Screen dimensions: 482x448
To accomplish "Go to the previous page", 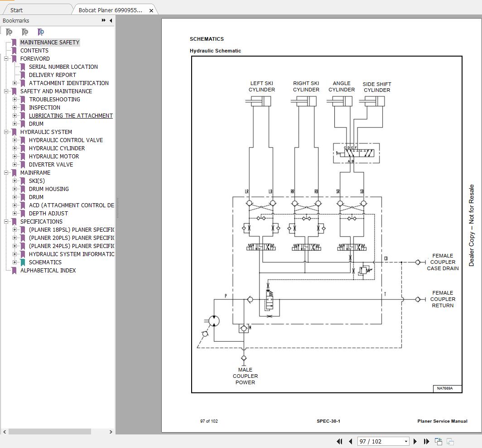I will 350,441.
